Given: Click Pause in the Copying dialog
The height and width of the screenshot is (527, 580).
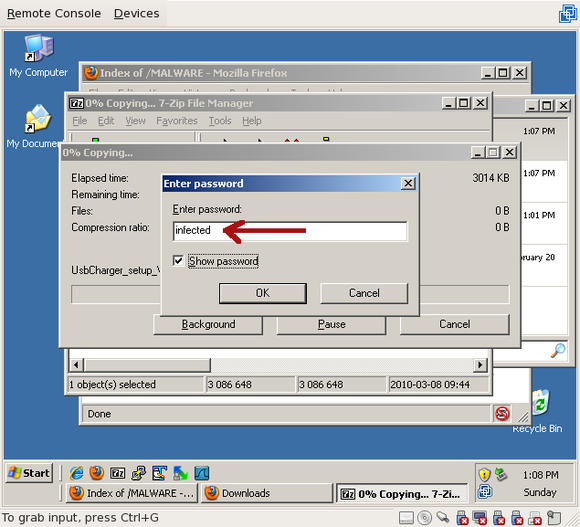Looking at the screenshot, I should (331, 324).
